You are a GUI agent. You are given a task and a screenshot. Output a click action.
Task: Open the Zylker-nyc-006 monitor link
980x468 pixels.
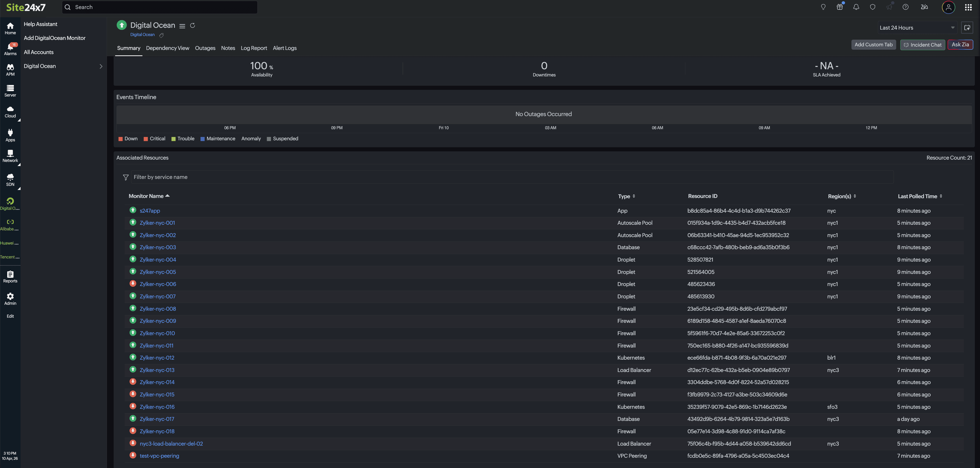(x=158, y=284)
